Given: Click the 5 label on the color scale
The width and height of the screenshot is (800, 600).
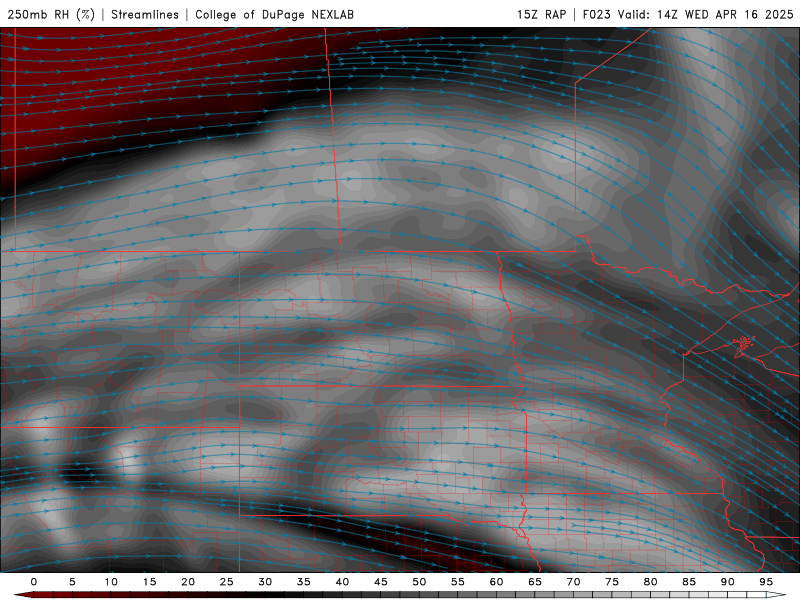Looking at the screenshot, I should click(x=72, y=582).
